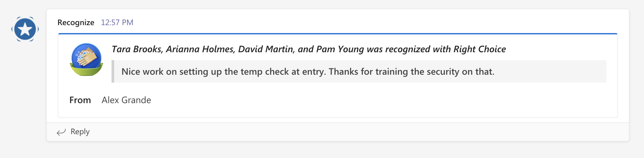Click the empty area of the reply bar

[x=330, y=132]
